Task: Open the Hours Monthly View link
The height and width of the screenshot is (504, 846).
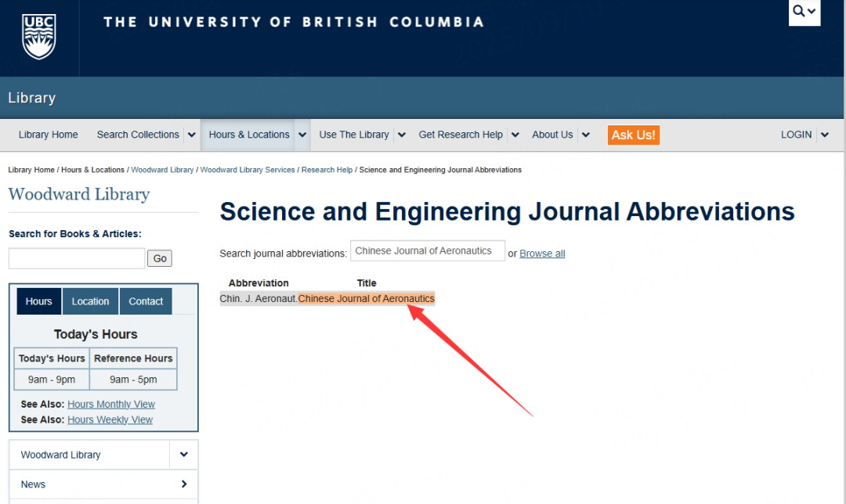Action: tap(111, 405)
